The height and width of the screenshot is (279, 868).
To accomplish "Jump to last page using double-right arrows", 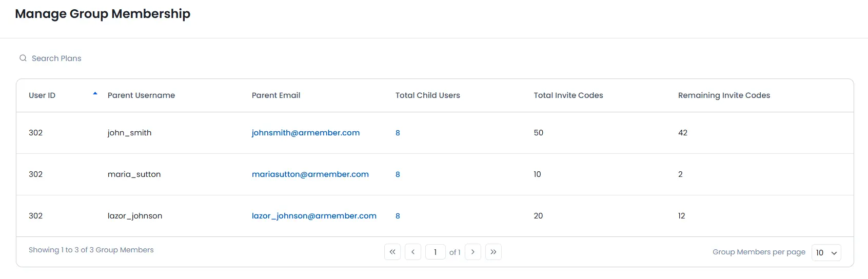I will 494,252.
